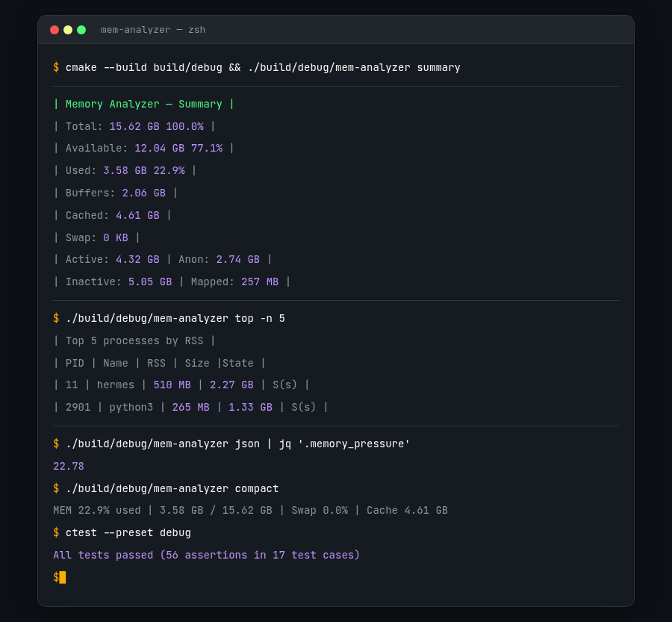Screen dimensions: 672x622
Task: Click the 22.78 memory pressure output
Action: 69,467
